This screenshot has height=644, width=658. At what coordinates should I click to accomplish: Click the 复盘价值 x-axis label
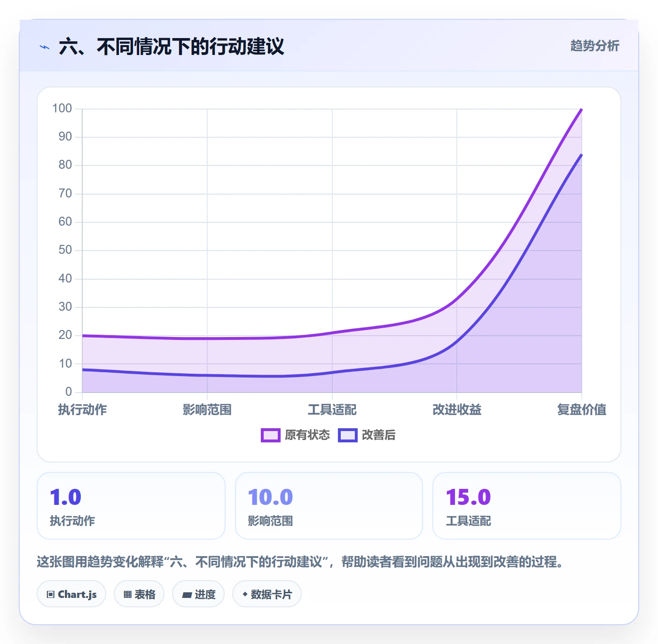pos(582,410)
